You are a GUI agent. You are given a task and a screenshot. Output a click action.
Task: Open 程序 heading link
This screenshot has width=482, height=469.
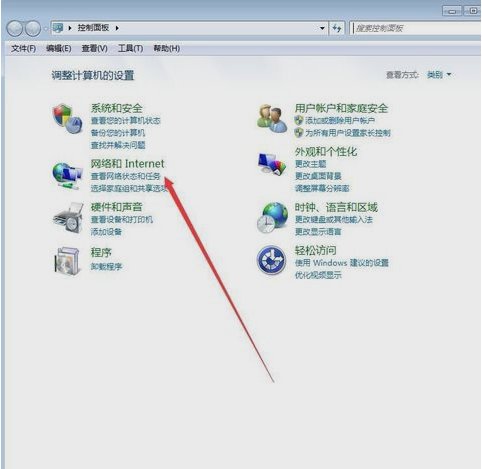click(101, 252)
